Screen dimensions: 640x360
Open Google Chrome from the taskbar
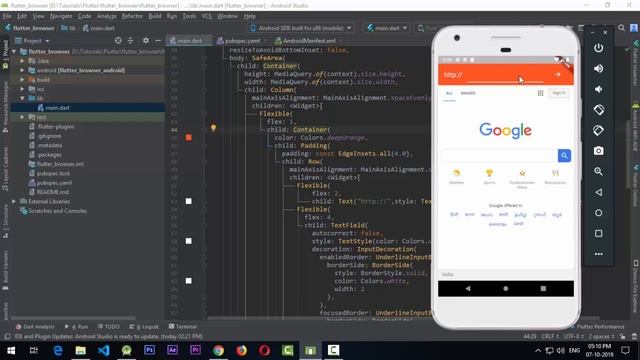click(218, 350)
